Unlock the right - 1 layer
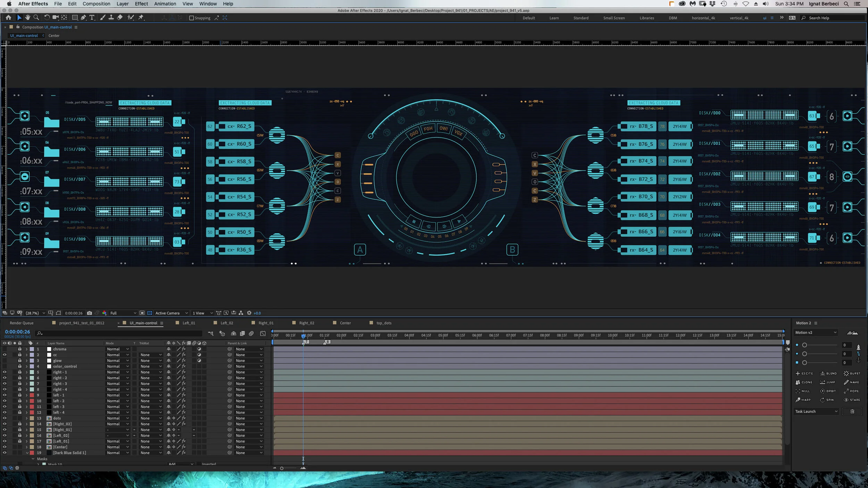This screenshot has height=488, width=868. pos(20,372)
